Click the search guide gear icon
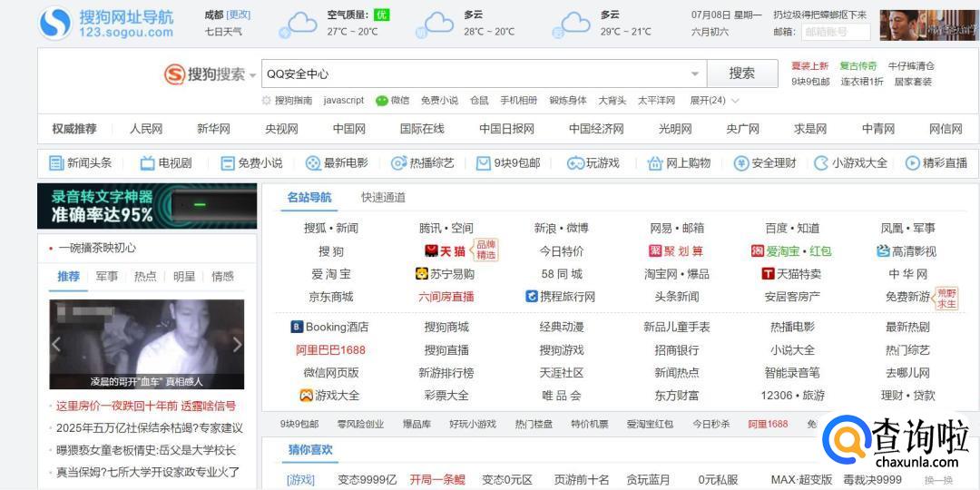The image size is (980, 490). click(267, 101)
